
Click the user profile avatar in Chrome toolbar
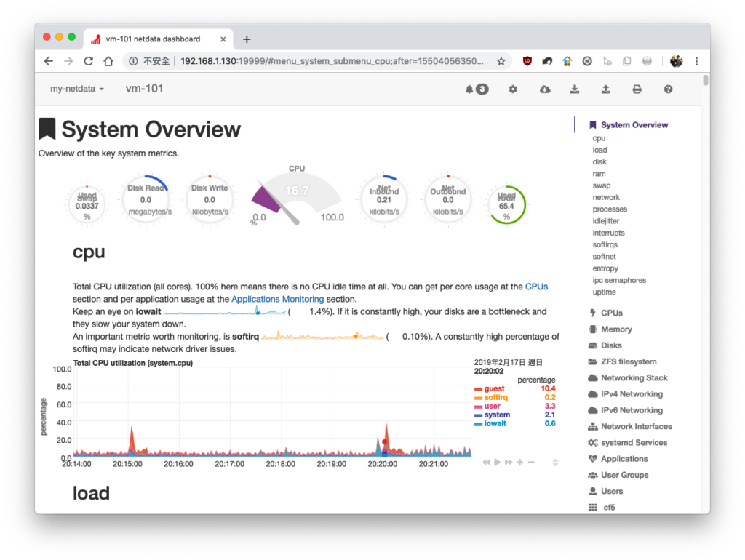(x=676, y=61)
